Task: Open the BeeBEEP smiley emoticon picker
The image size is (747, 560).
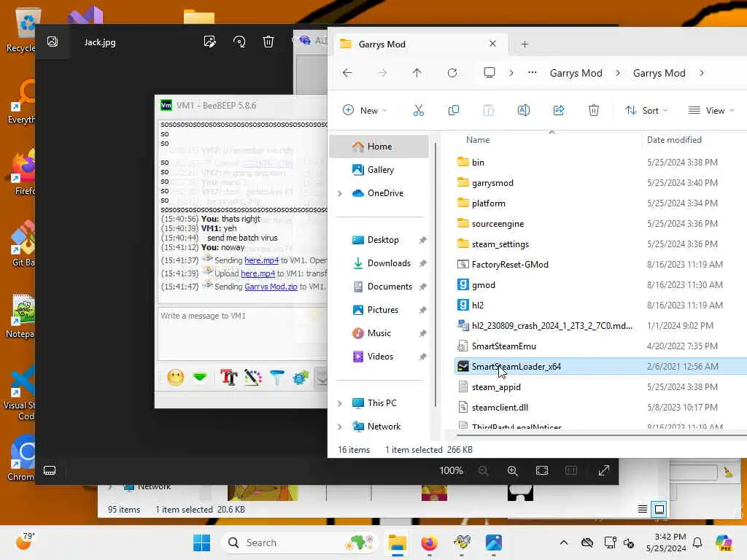Action: click(175, 378)
